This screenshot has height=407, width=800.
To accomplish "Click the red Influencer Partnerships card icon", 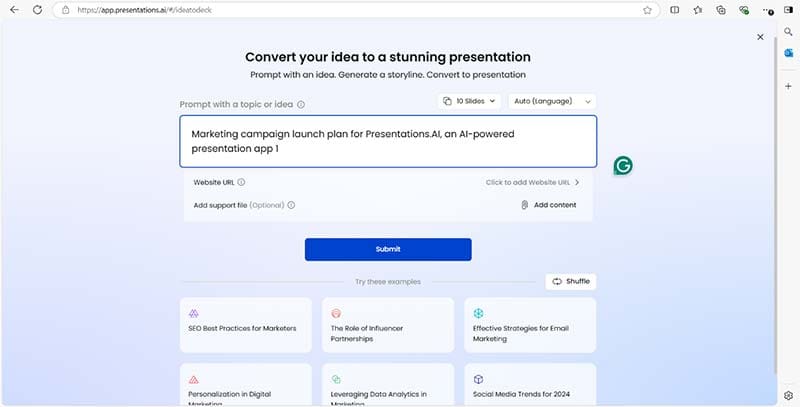I will point(336,313).
